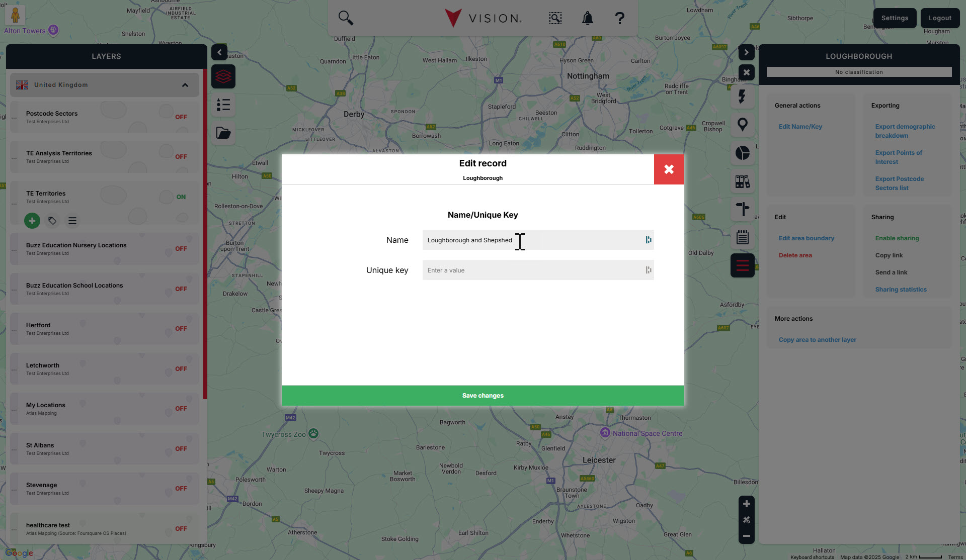
Task: Click Edit Name/Key link
Action: click(x=800, y=127)
